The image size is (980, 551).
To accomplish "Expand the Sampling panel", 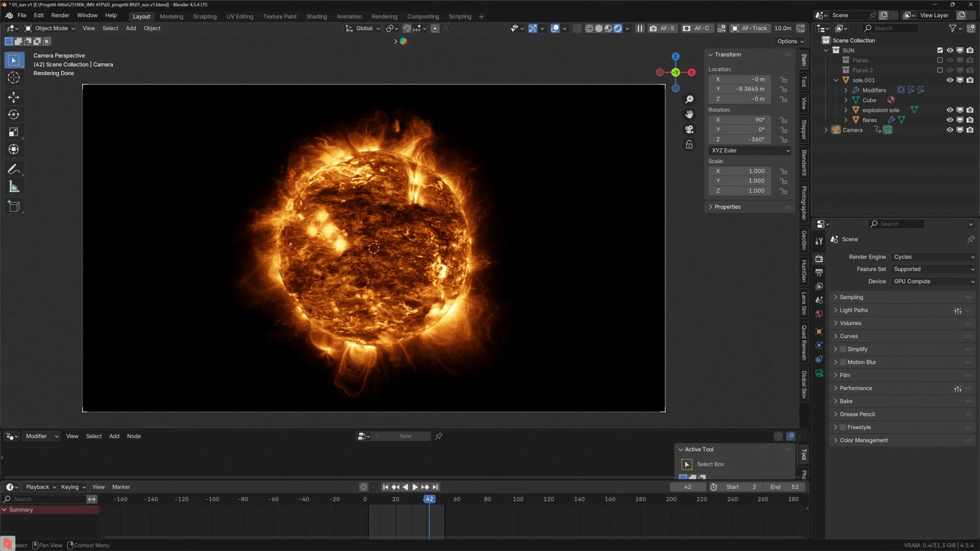I will tap(851, 297).
